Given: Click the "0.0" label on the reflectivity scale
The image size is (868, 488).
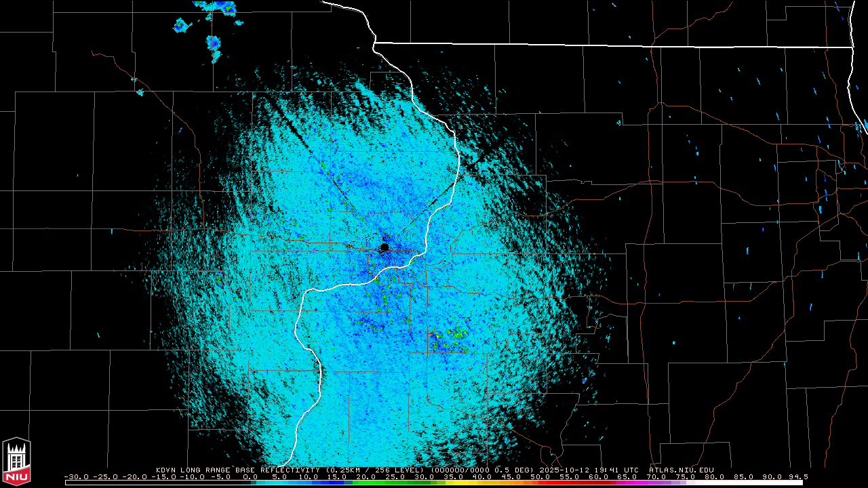Looking at the screenshot, I should 250,476.
